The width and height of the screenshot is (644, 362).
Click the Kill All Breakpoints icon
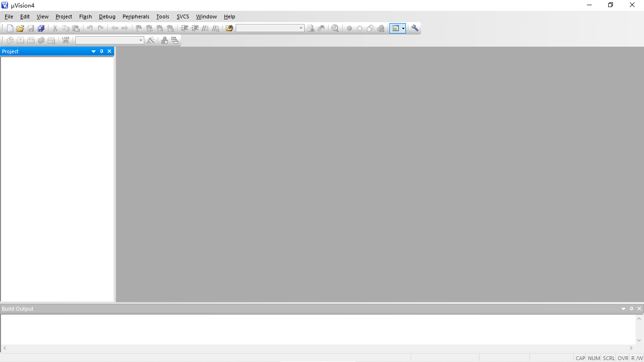tap(381, 28)
